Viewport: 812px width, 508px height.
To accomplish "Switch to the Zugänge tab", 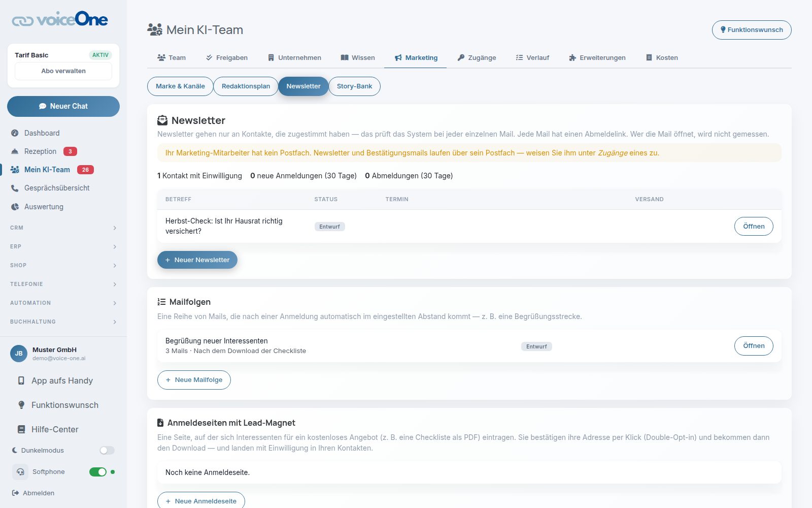I will pyautogui.click(x=477, y=57).
